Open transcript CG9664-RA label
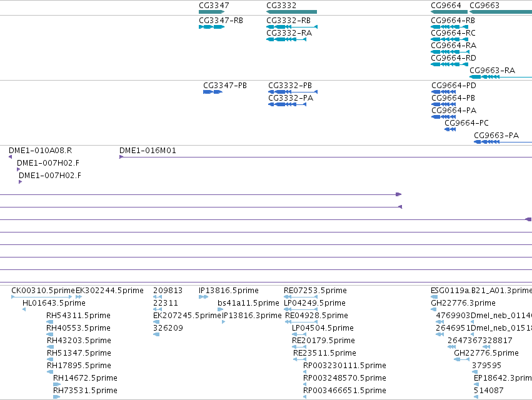The width and height of the screenshot is (532, 400). click(x=453, y=46)
